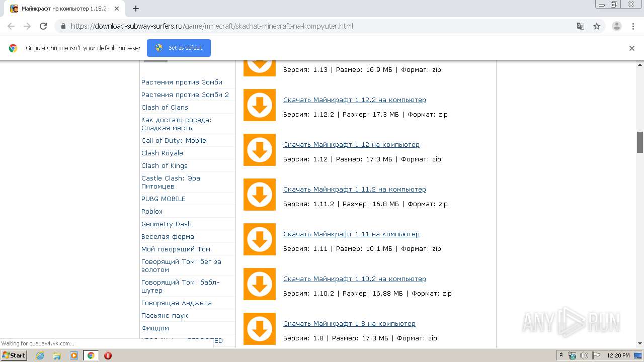Go to the PUBG MOBILE sidebar link

pos(164,199)
